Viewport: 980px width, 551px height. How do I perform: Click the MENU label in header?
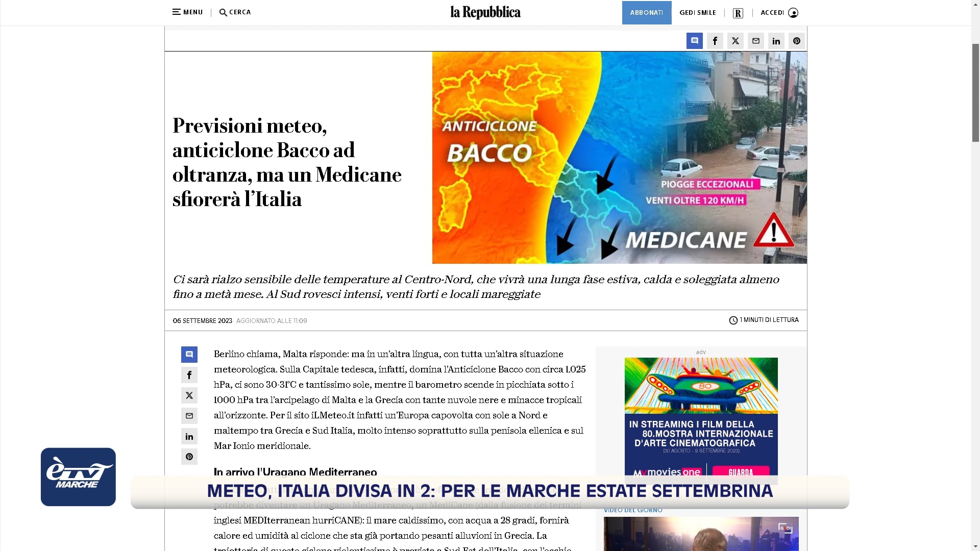(193, 12)
